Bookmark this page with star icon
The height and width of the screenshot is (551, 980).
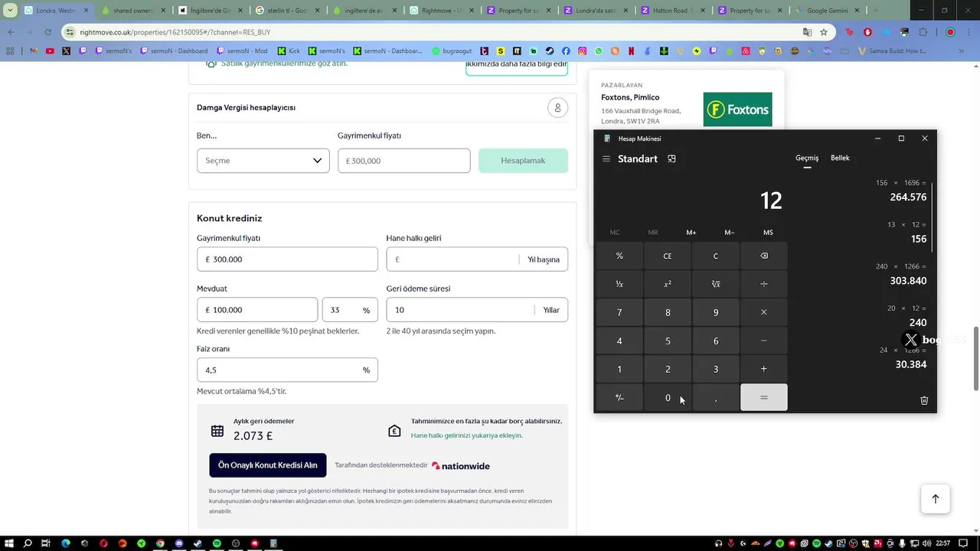coord(824,32)
